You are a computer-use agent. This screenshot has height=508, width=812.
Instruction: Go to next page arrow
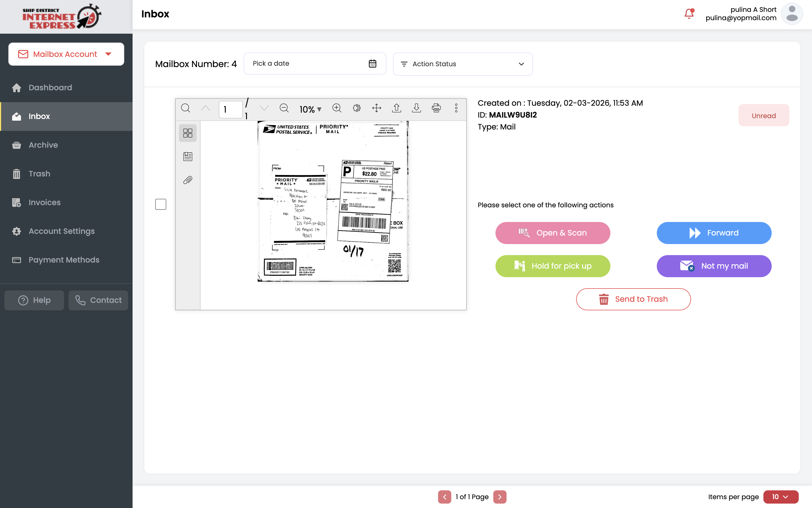click(500, 497)
